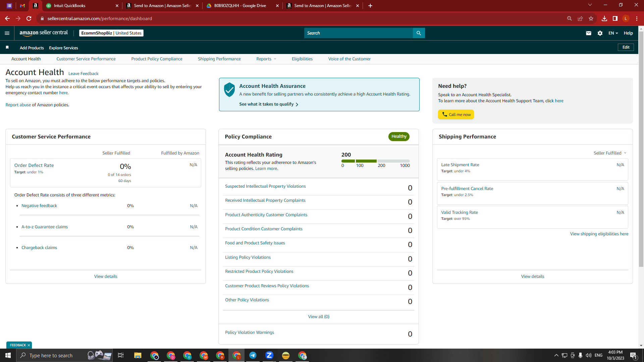Viewport: 644px width, 362px height.
Task: Switch to Customer Service Performance tab
Action: click(x=86, y=59)
